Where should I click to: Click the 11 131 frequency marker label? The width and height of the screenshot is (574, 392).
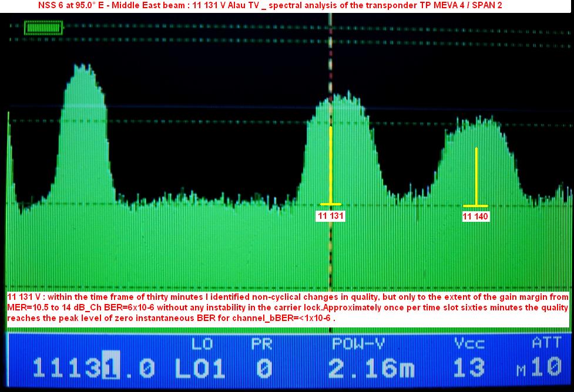pos(331,216)
